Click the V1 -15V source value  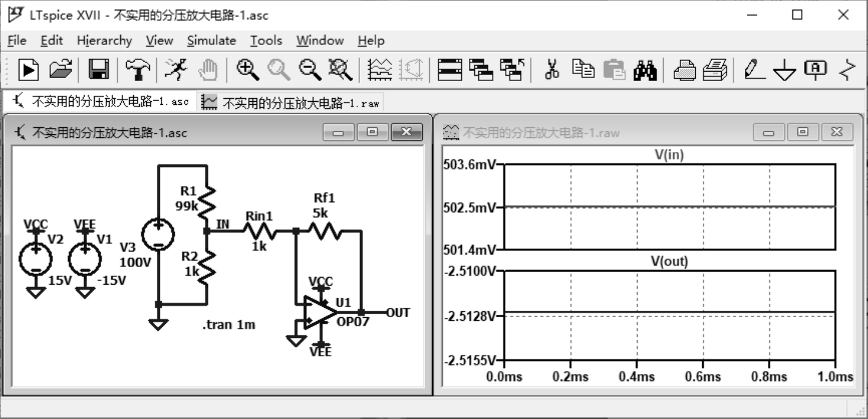coord(111,281)
